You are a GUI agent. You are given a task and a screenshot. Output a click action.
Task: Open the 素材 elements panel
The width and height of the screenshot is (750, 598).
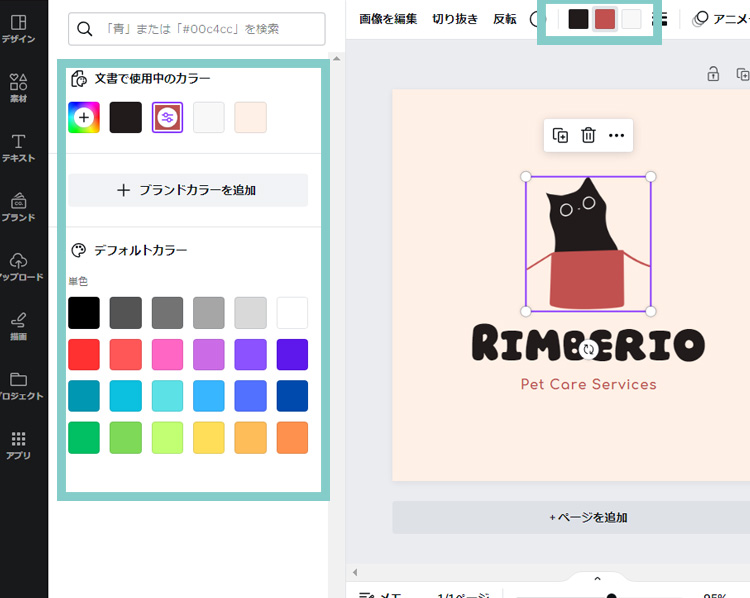click(x=18, y=88)
